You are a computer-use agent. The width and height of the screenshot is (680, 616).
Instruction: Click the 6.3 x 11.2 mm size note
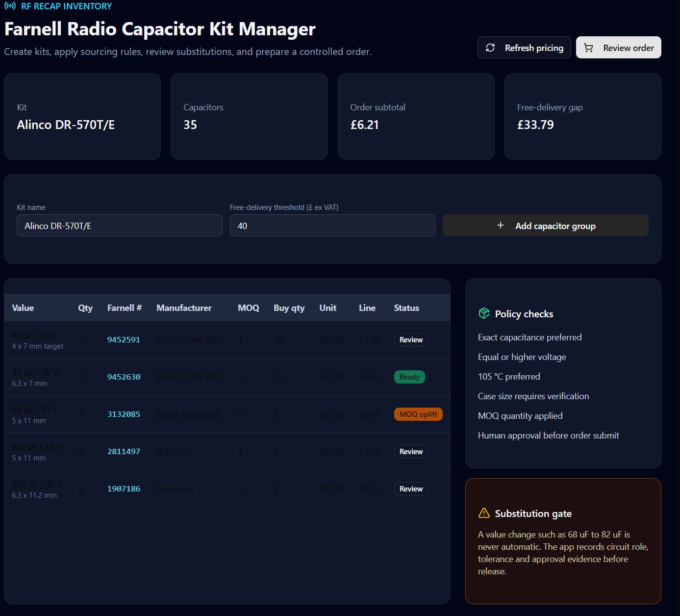[x=34, y=495]
